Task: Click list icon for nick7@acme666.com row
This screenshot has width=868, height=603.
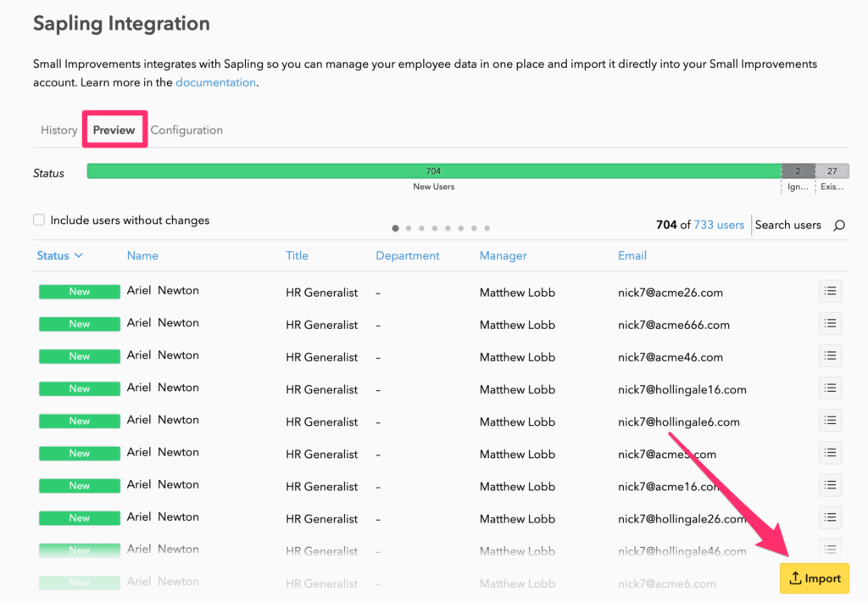Action: (x=830, y=324)
